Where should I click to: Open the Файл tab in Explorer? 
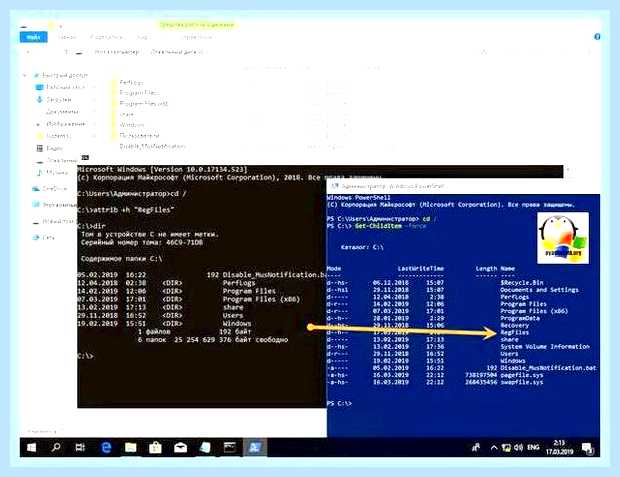click(x=34, y=37)
